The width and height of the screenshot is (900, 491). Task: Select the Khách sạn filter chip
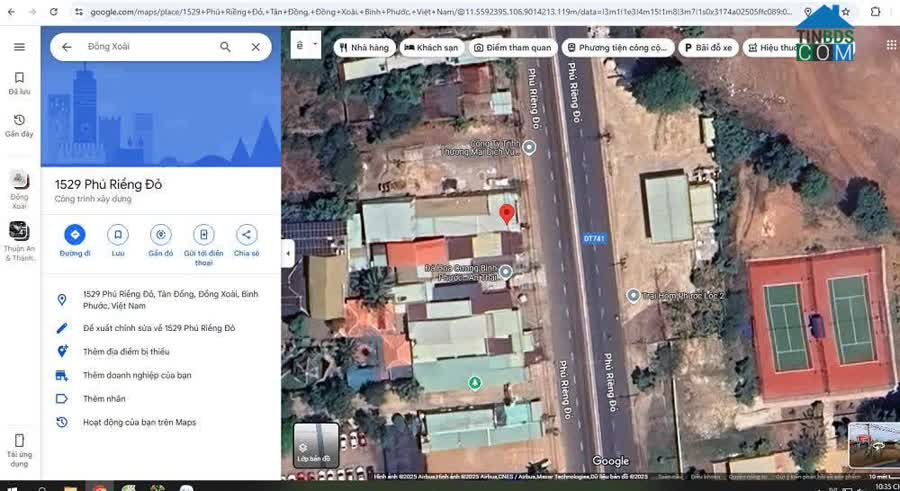click(430, 47)
